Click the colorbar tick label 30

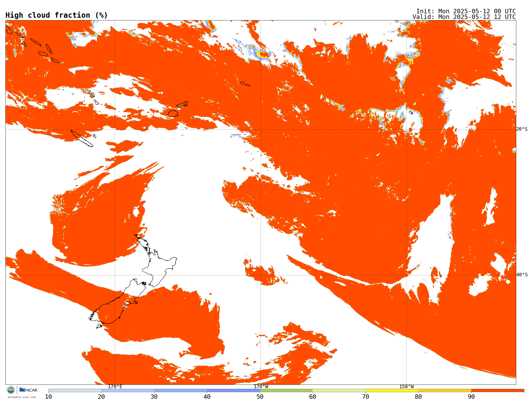(x=154, y=397)
